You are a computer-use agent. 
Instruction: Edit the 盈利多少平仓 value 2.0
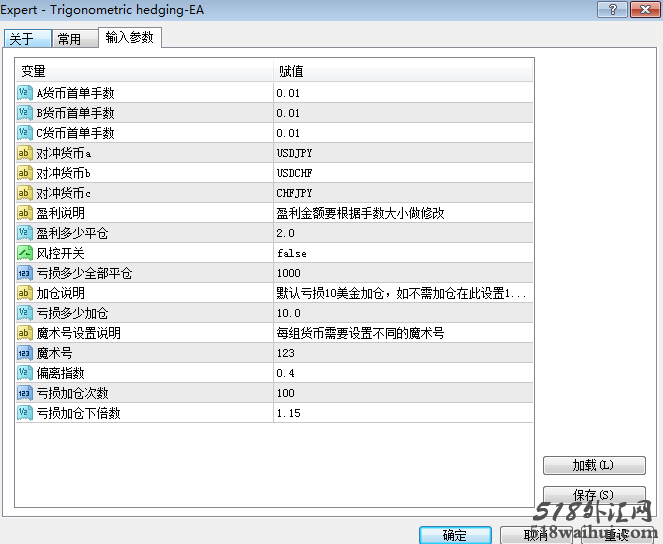400,233
